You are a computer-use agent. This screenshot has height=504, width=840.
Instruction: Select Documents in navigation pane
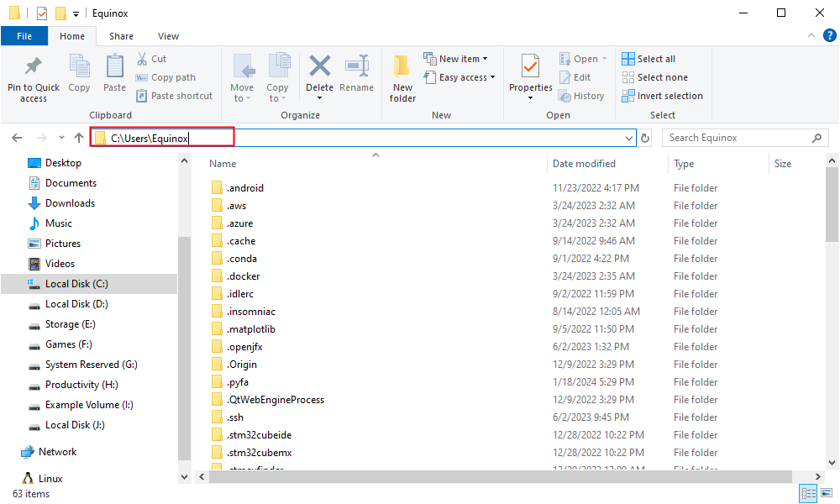pos(71,183)
